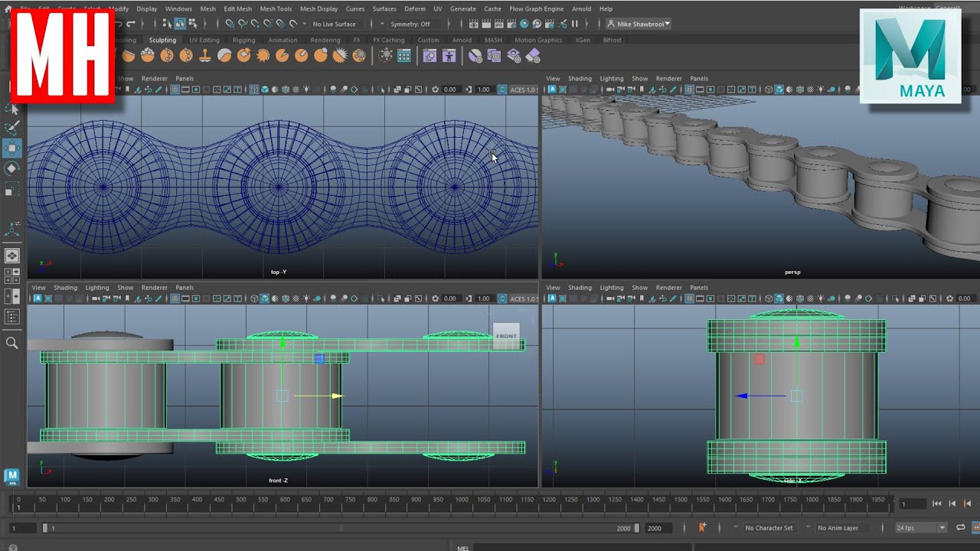The height and width of the screenshot is (551, 980).
Task: Click the Paint Selection tool in the toolbox
Action: point(12,128)
